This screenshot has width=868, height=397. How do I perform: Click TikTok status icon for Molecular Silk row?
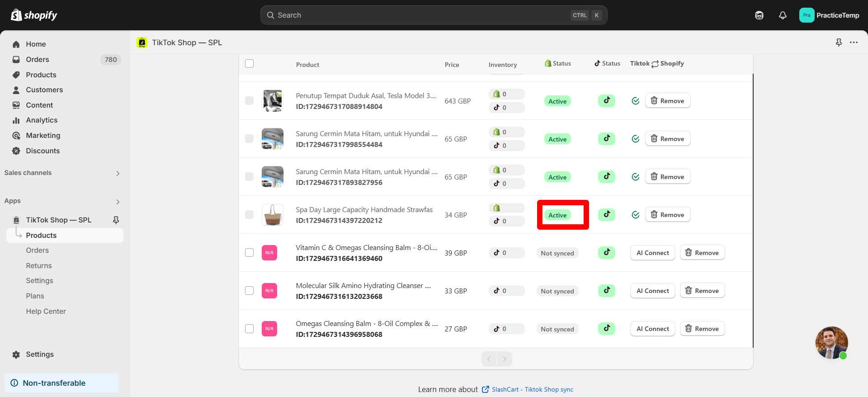tap(607, 290)
